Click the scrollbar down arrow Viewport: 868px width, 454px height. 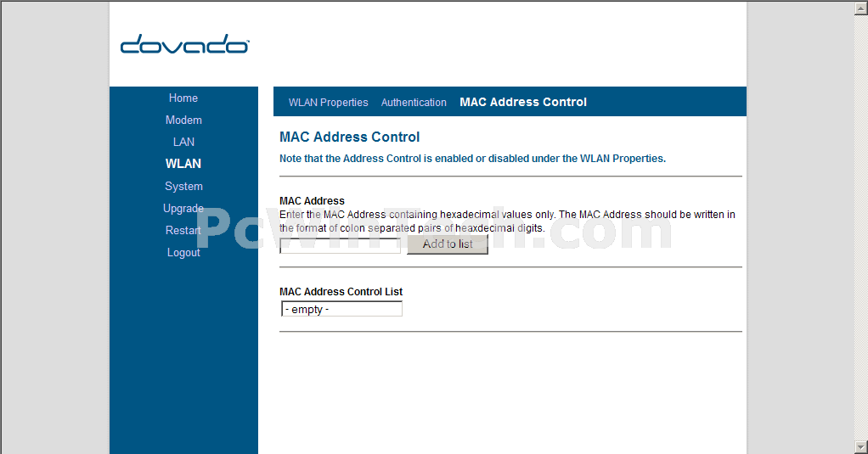(861, 447)
